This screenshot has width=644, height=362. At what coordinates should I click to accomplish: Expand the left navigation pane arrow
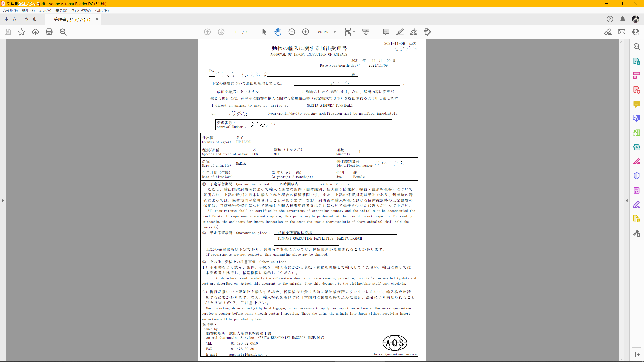tap(3, 200)
